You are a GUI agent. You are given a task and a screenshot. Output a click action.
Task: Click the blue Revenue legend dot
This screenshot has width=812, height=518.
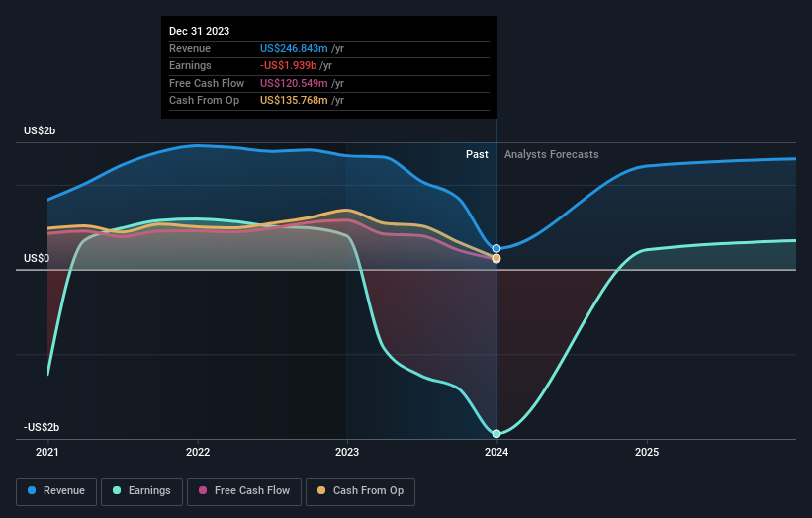(32, 490)
